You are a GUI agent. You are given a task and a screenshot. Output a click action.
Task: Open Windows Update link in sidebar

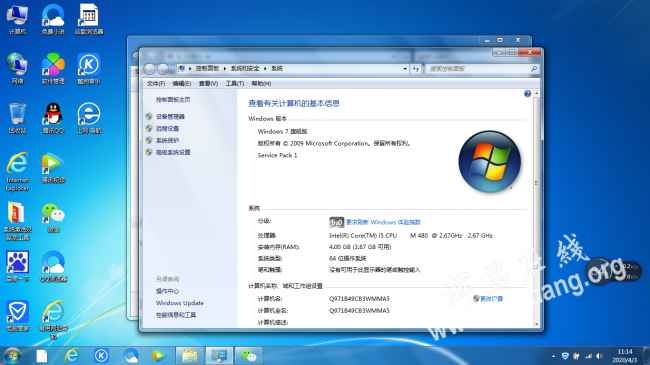[x=179, y=303]
